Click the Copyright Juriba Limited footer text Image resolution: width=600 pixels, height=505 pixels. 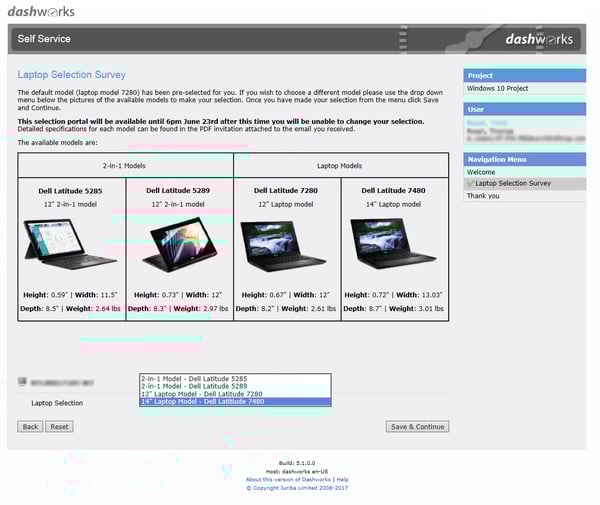pyautogui.click(x=297, y=488)
